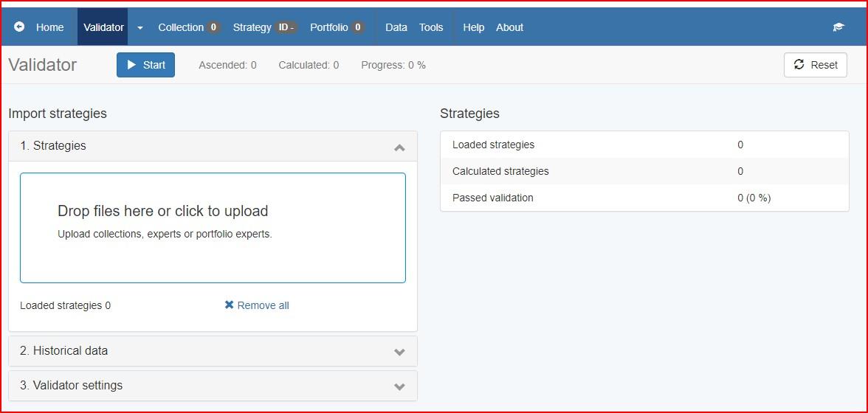The width and height of the screenshot is (868, 413).
Task: Expand the 3. Validator settings section
Action: 213,386
